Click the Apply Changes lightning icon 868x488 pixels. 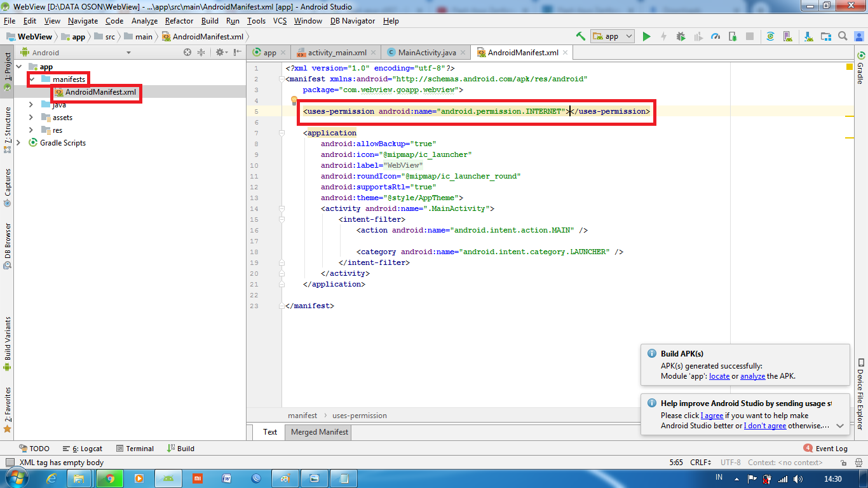click(x=664, y=36)
